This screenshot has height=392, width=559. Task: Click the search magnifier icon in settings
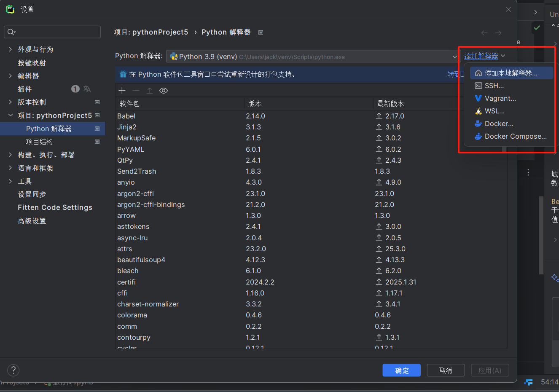11,32
